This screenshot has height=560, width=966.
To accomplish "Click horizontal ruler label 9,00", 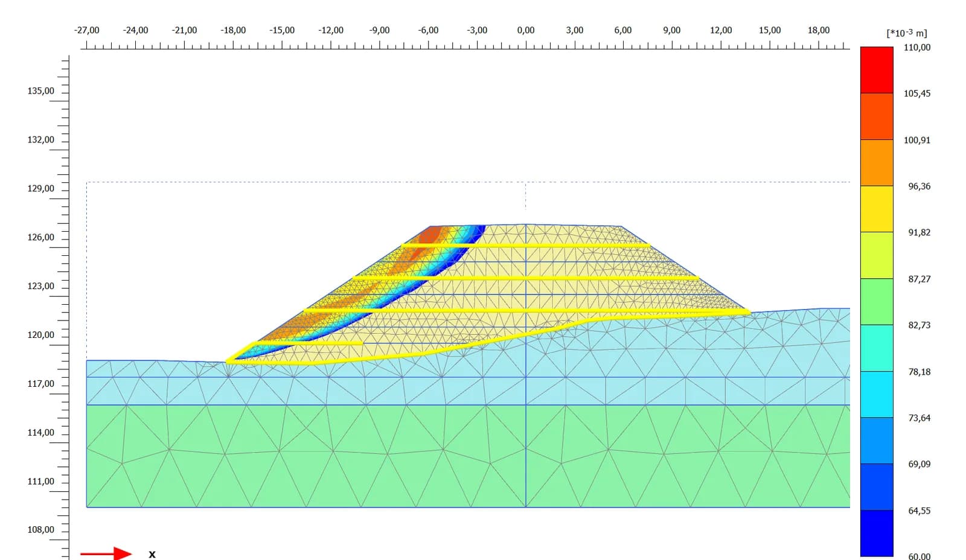I will point(672,30).
